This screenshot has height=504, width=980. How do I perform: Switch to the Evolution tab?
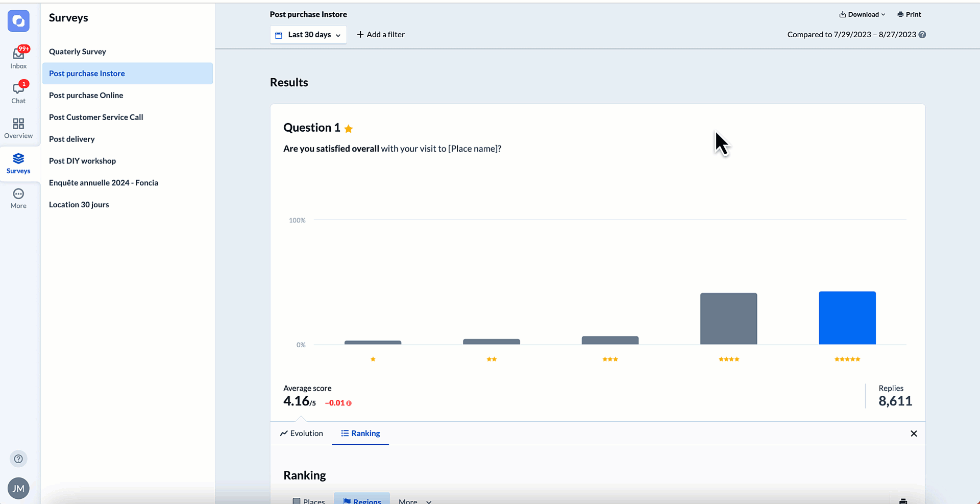pos(301,433)
